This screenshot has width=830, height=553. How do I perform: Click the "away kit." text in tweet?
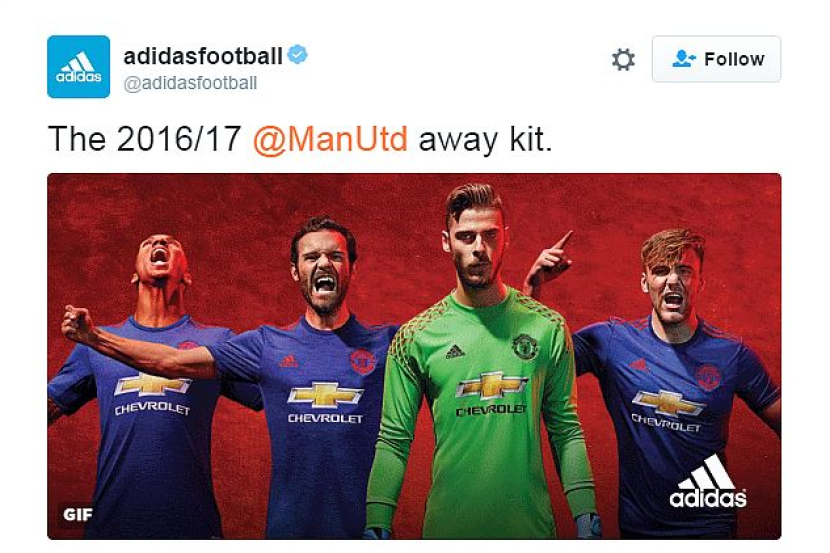coord(485,140)
